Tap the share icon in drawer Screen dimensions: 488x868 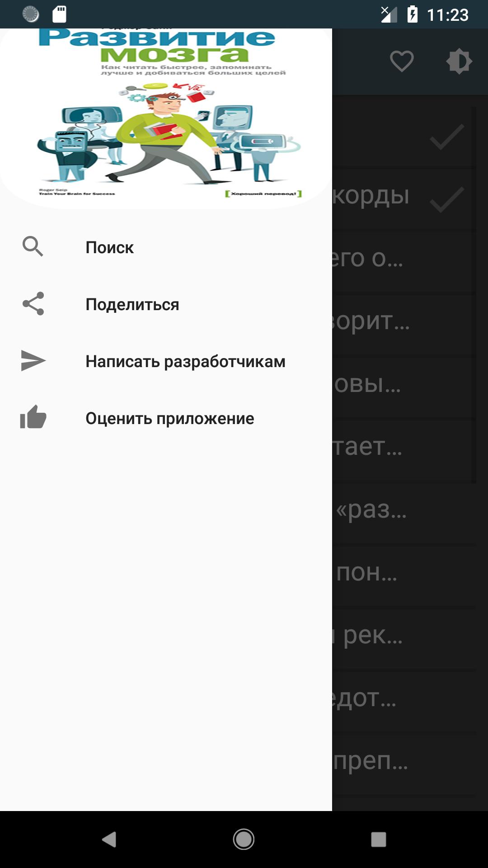(33, 304)
